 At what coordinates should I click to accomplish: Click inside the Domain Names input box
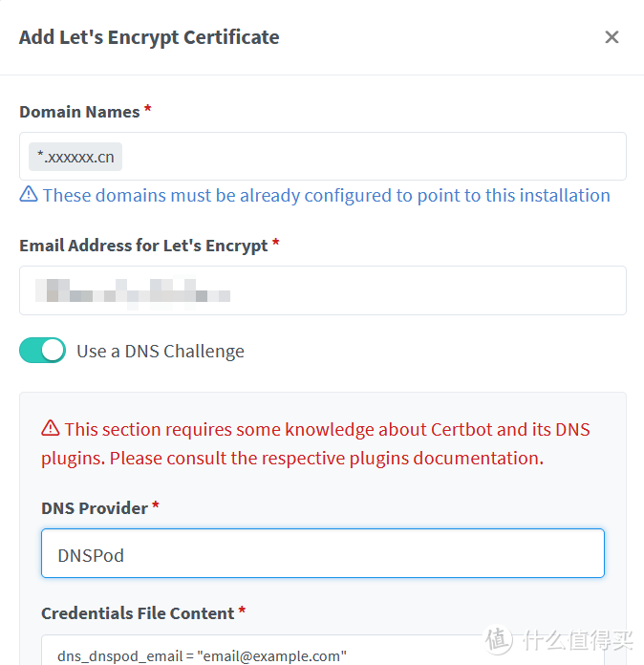coord(373,157)
